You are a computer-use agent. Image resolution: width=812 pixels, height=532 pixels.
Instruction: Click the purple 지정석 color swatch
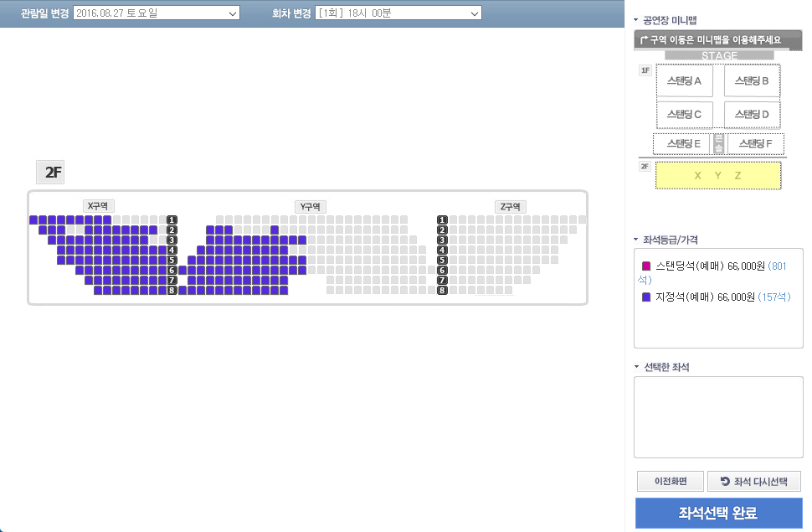(645, 297)
